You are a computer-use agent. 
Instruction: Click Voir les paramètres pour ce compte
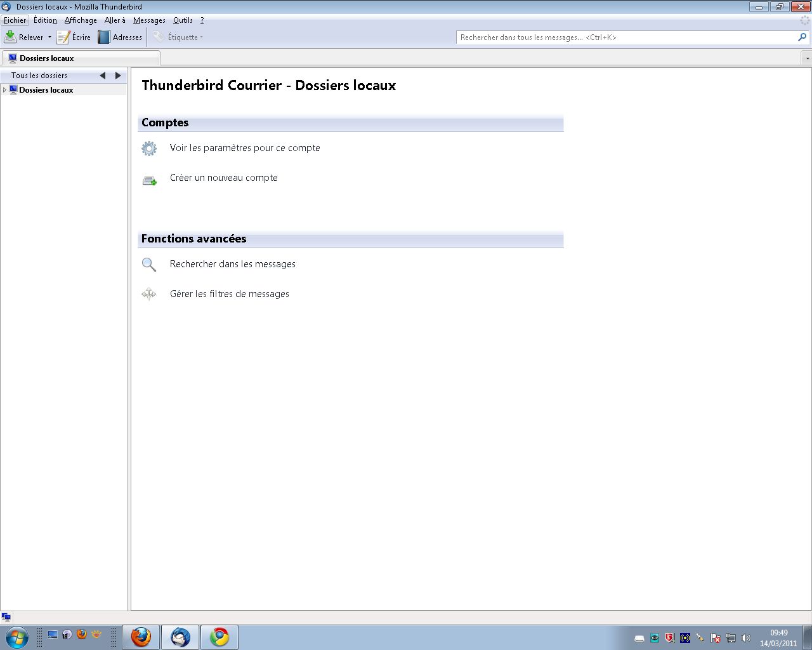245,148
